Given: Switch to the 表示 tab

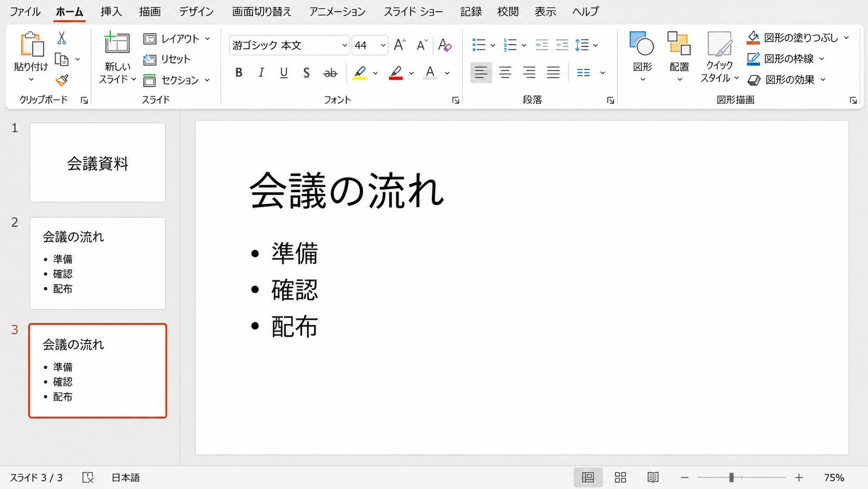Looking at the screenshot, I should pos(546,11).
